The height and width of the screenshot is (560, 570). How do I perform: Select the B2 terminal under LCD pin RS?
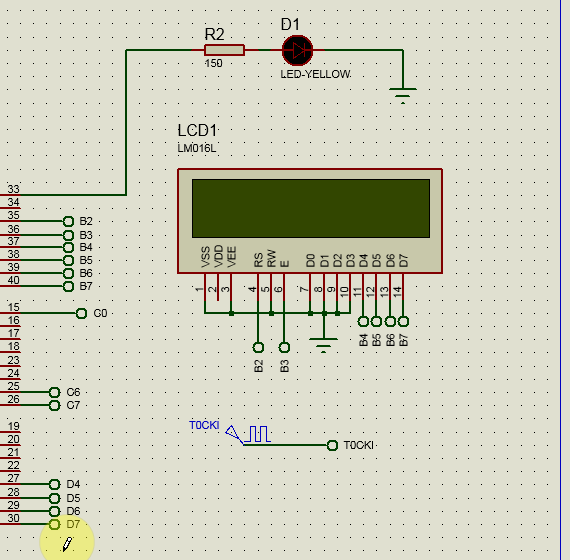pos(258,348)
